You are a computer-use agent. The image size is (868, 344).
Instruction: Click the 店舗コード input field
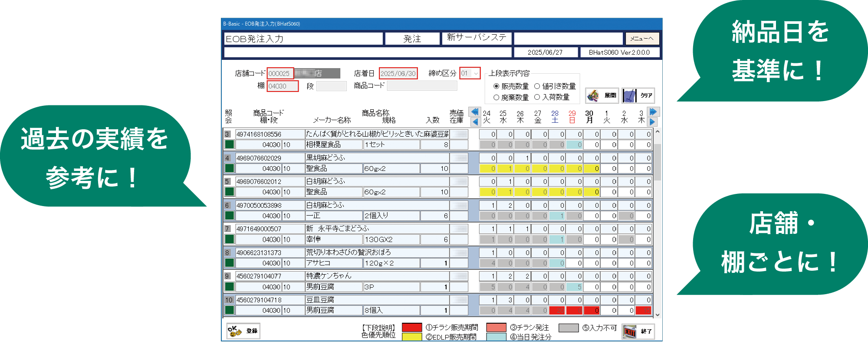[280, 73]
